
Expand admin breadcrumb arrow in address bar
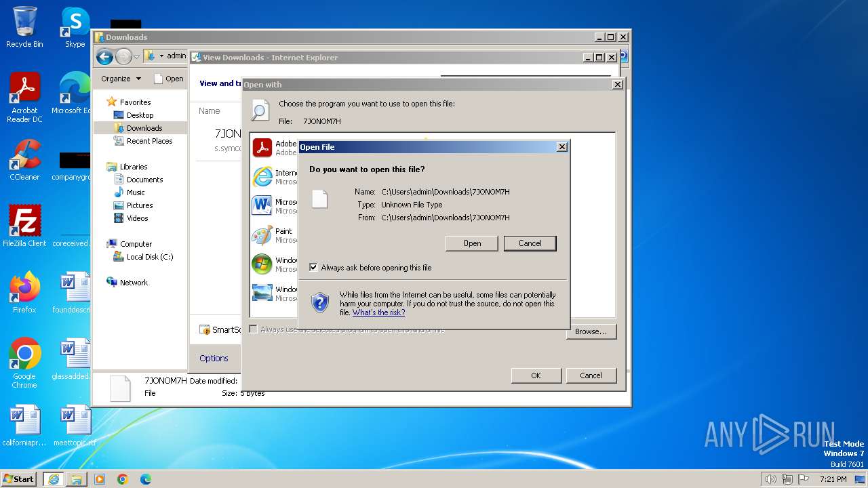click(161, 56)
